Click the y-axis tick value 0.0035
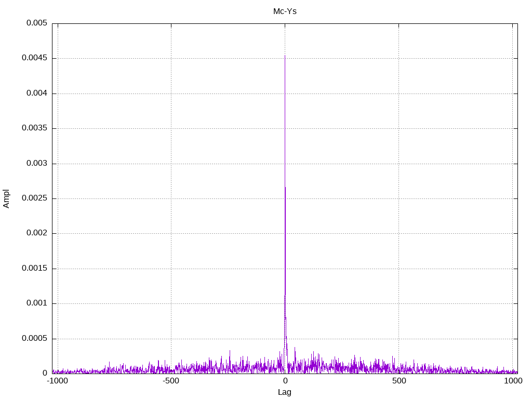The height and width of the screenshot is (399, 532). [x=35, y=128]
